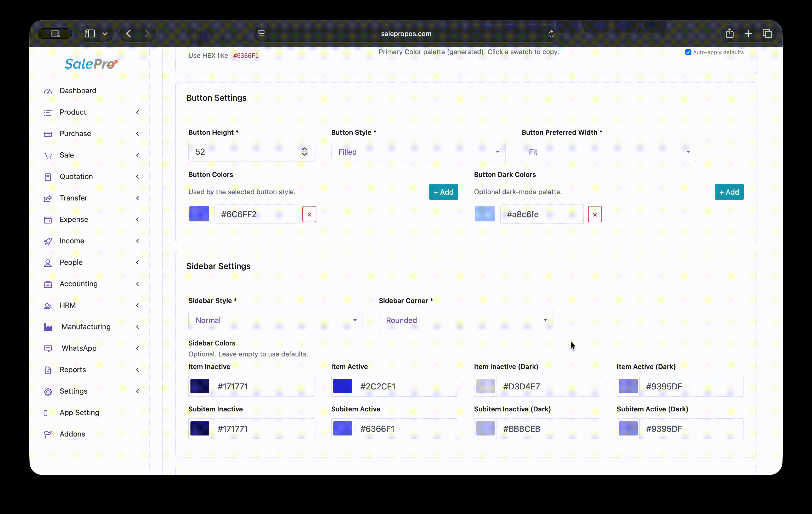Click the Subitem Inactive (Dark) hex field
This screenshot has width=812, height=514.
pos(548,429)
